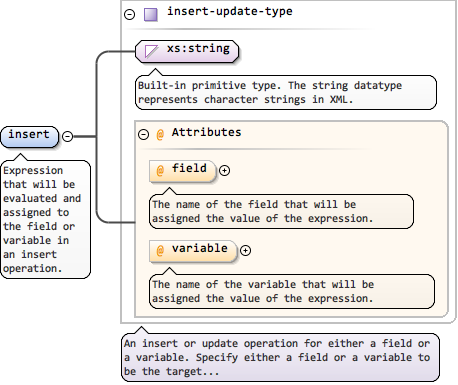Expand the field attribute details

(x=224, y=170)
